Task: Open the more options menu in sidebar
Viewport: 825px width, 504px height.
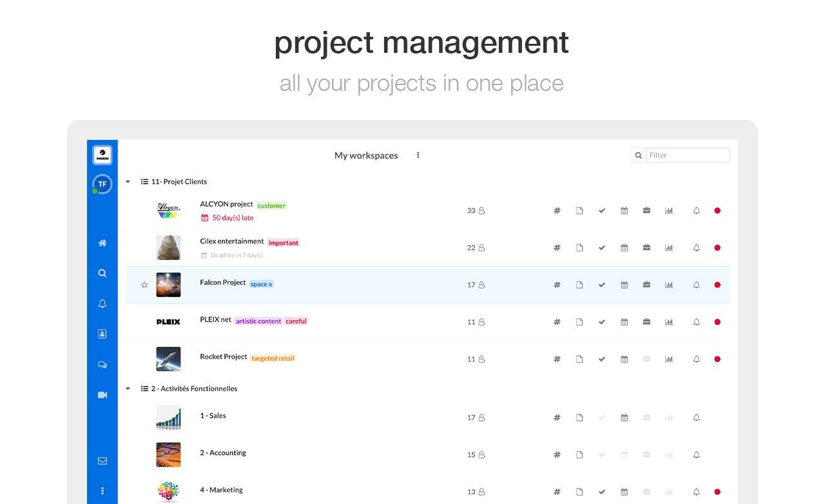Action: (x=102, y=490)
